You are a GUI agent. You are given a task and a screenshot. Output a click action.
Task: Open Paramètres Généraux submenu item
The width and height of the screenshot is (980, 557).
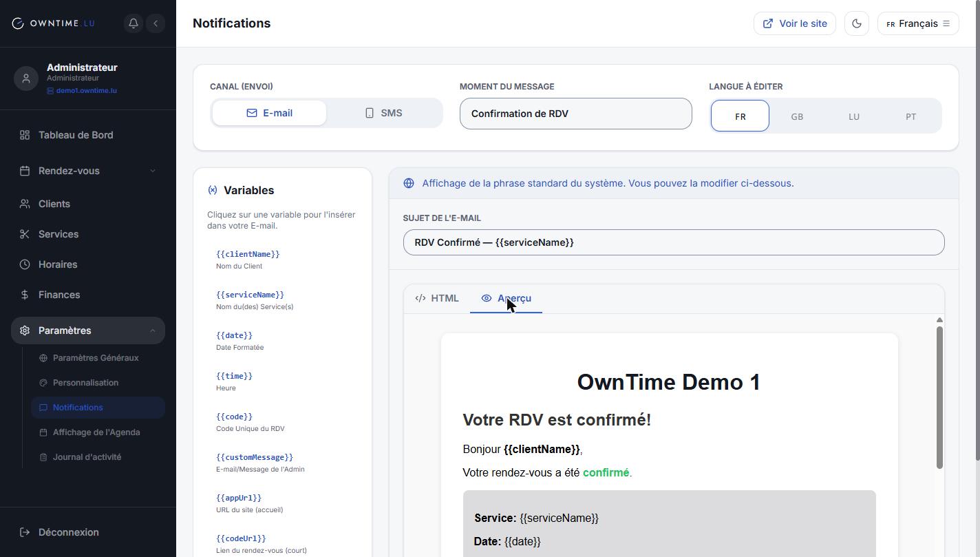click(98, 358)
